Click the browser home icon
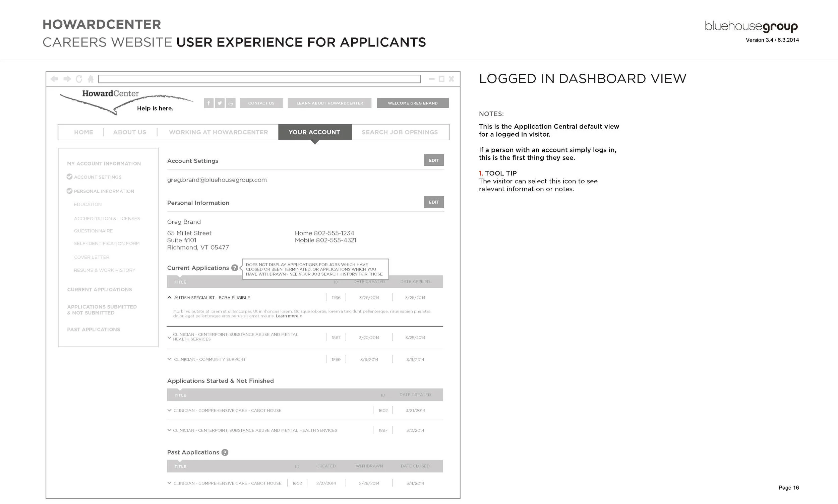This screenshot has width=838, height=504. click(91, 79)
